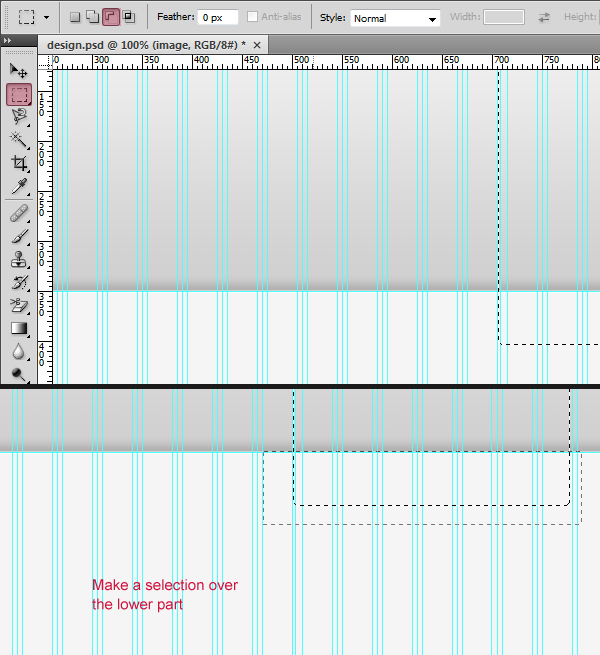The width and height of the screenshot is (600, 655).
Task: Select the Brush tool
Action: tap(18, 236)
